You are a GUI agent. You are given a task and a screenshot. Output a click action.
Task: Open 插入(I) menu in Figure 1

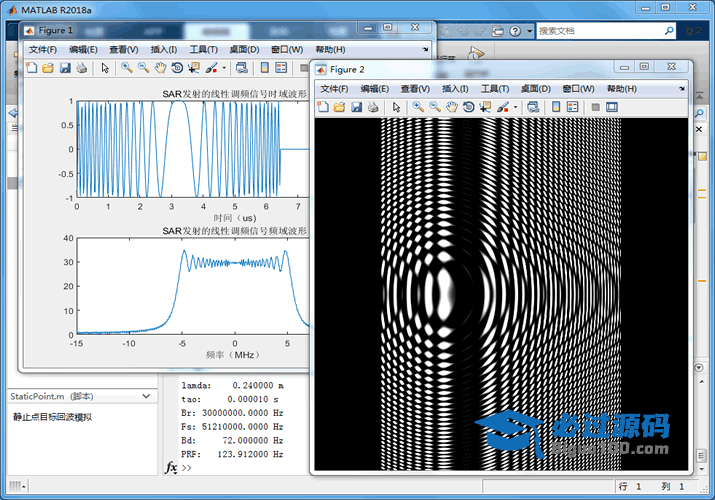tap(164, 50)
